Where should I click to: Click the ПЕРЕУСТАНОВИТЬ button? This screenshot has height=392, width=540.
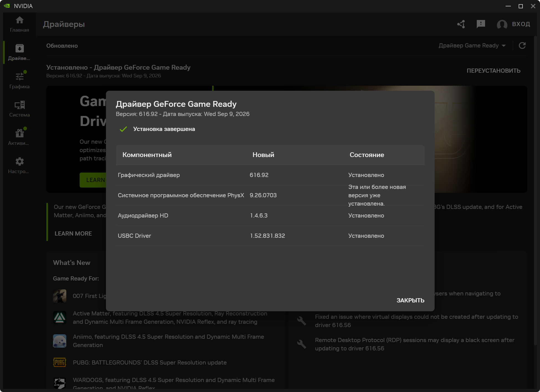point(493,70)
